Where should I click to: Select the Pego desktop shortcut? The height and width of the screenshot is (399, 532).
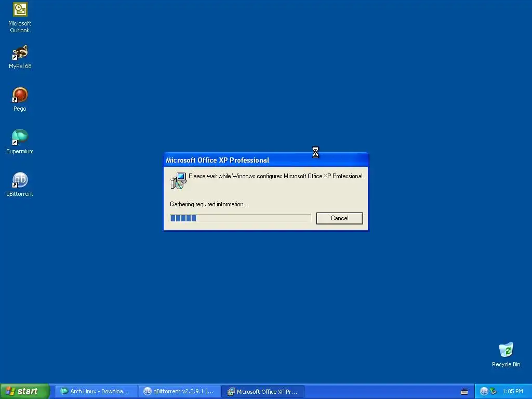coord(20,99)
